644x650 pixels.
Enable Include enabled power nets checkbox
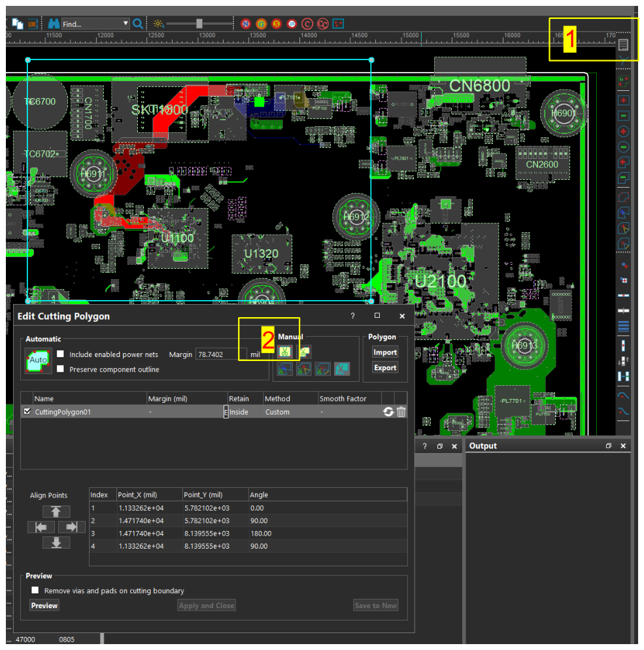point(61,354)
